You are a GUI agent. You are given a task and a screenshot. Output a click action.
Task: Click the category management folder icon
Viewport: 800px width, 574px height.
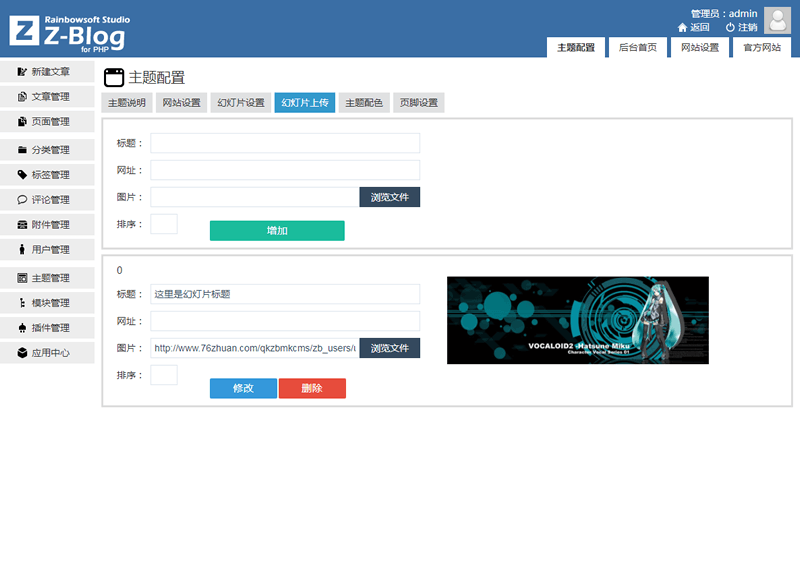coord(22,150)
